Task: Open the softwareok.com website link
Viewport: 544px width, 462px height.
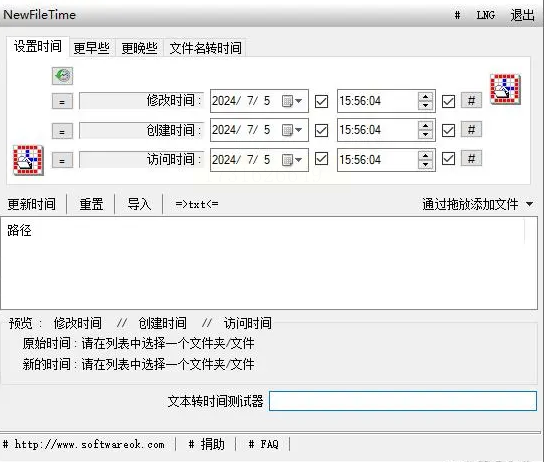Action: click(89, 444)
